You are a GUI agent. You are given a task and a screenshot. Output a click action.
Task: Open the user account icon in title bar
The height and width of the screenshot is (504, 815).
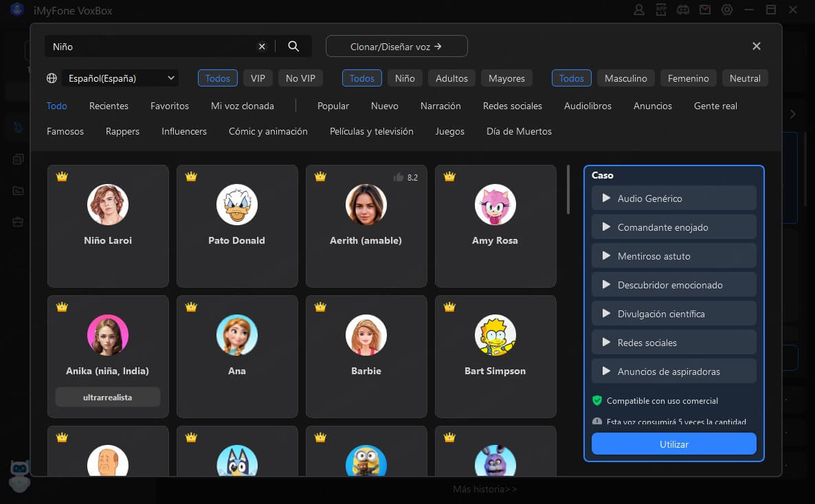click(x=639, y=10)
